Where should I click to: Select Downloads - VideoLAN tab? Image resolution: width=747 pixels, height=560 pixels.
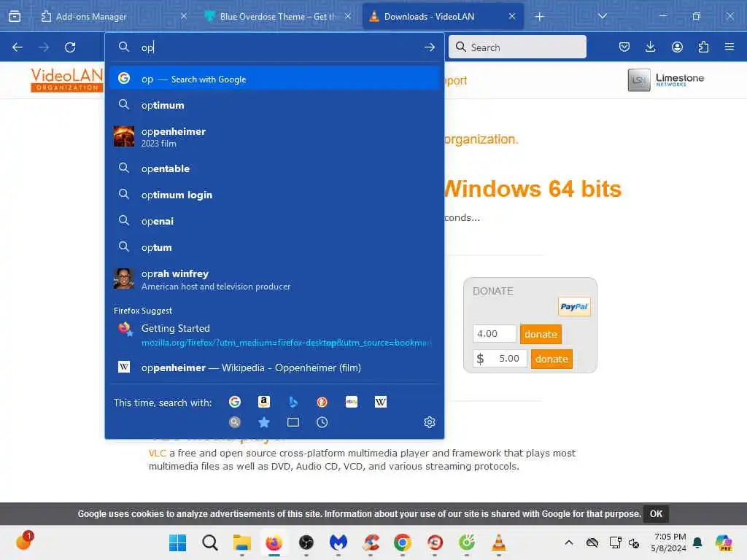point(443,17)
